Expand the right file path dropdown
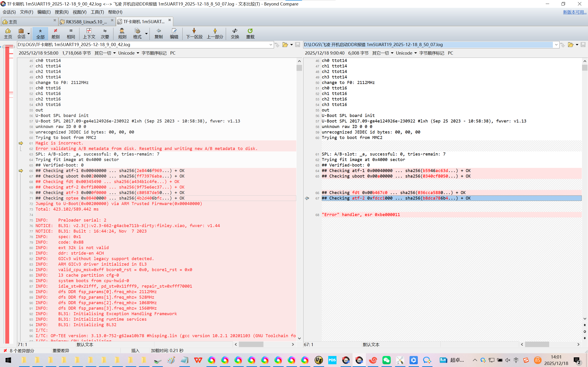The height and width of the screenshot is (367, 588). click(556, 45)
